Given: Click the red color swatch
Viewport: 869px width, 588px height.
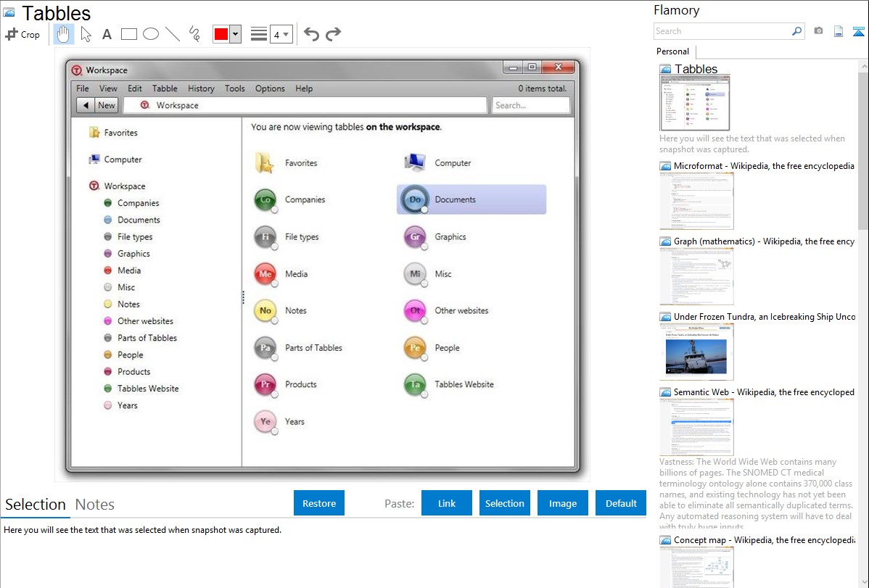Looking at the screenshot, I should [x=221, y=34].
